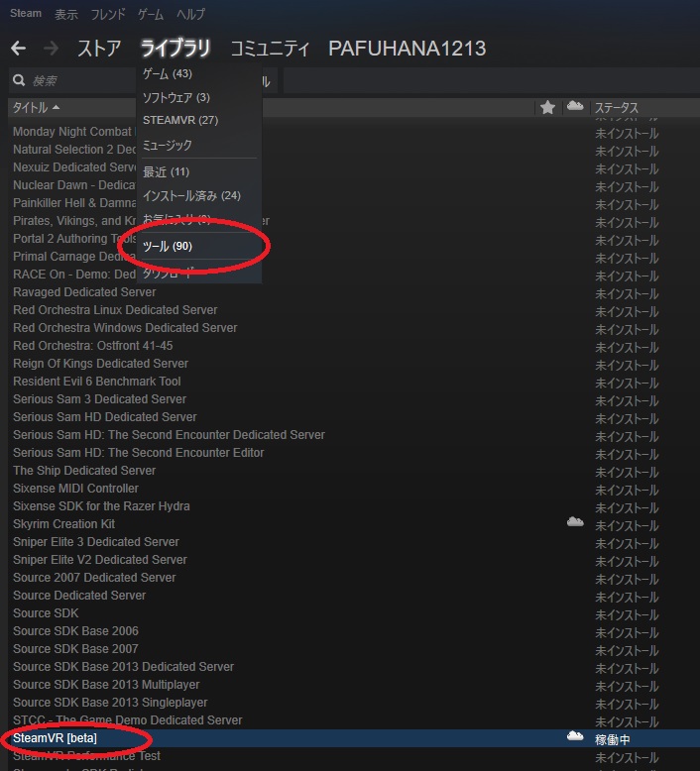The height and width of the screenshot is (771, 700).
Task: Select Nexuiz Dedicated Server row
Action: (73, 167)
